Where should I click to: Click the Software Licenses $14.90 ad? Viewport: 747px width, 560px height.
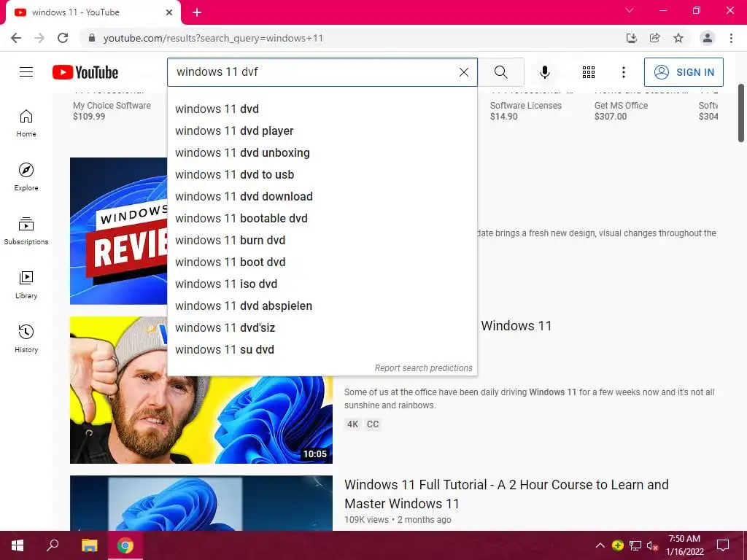(x=525, y=111)
